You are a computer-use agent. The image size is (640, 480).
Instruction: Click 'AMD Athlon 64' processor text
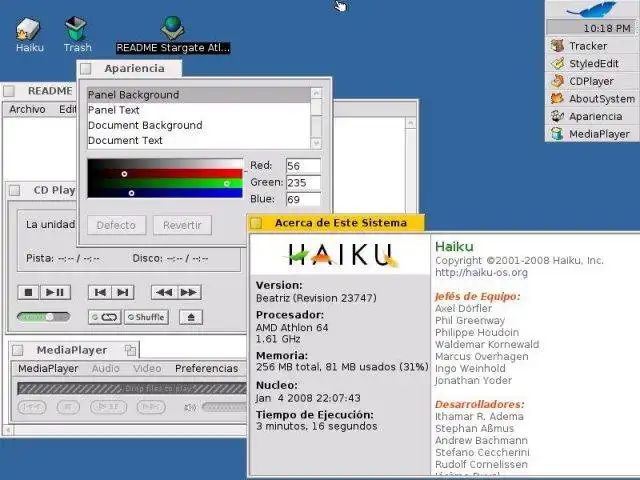(292, 327)
